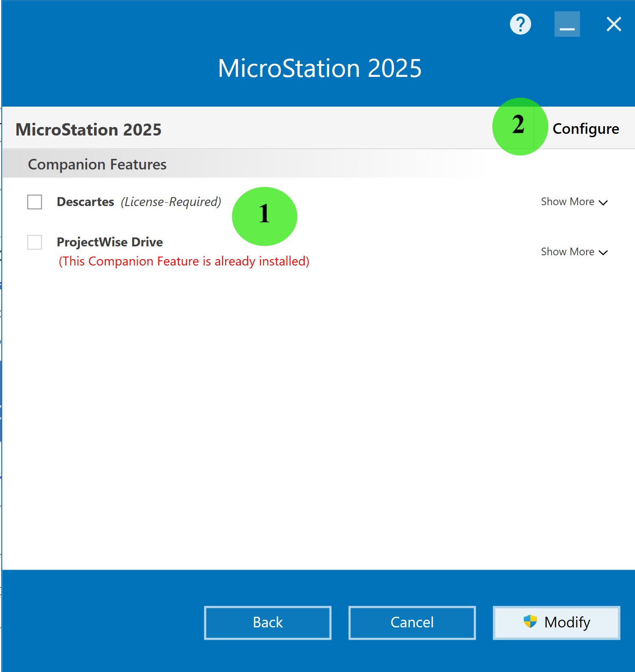Enable the Descartes companion feature checkbox
Viewport: 635px width, 672px height.
(x=35, y=202)
